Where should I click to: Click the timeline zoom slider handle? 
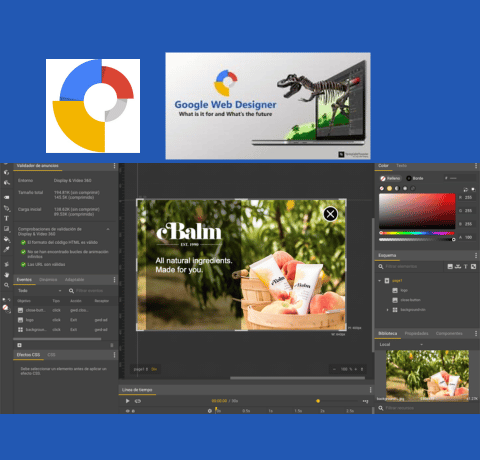point(318,401)
